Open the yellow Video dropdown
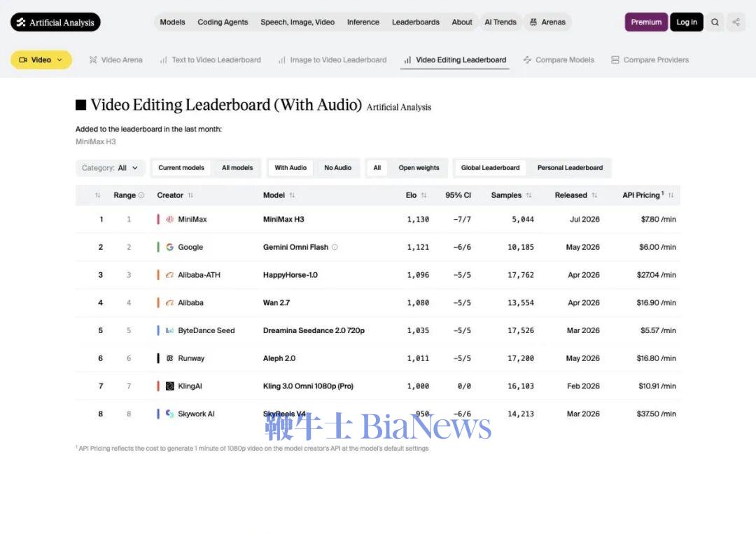The height and width of the screenshot is (534, 756). (41, 59)
